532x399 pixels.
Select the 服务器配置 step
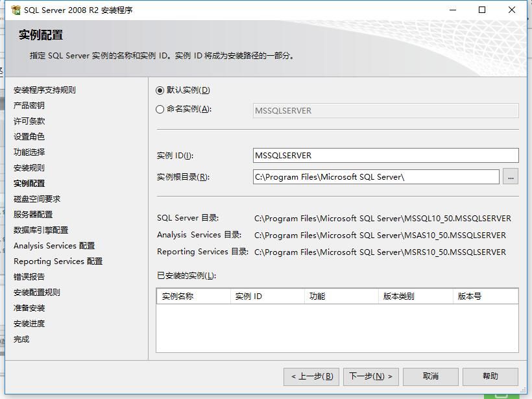coord(33,215)
